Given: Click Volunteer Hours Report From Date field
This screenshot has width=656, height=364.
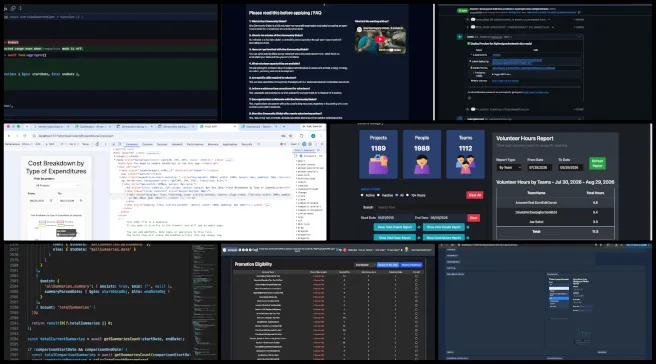Looking at the screenshot, I should 539,167.
